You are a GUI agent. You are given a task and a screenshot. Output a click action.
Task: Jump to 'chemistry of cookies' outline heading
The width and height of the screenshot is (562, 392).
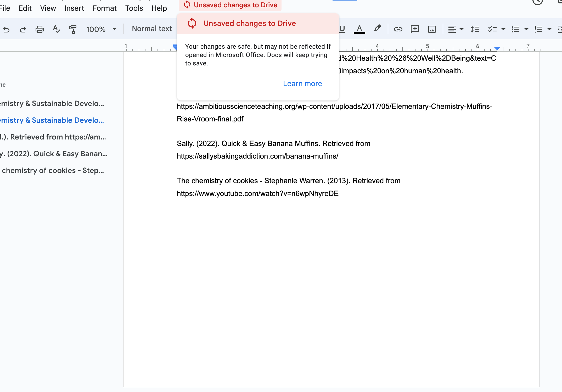point(53,170)
